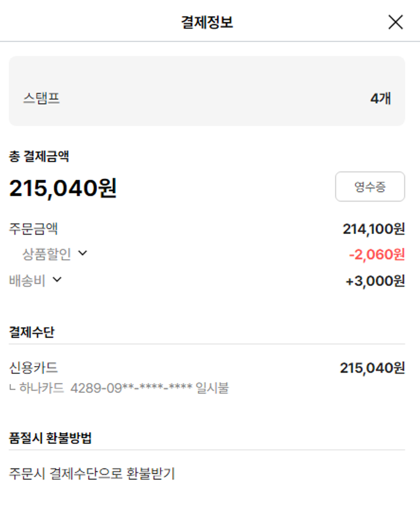Viewport: 420px width, 520px height.
Task: Click the 스탬프 label
Action: coord(41,99)
